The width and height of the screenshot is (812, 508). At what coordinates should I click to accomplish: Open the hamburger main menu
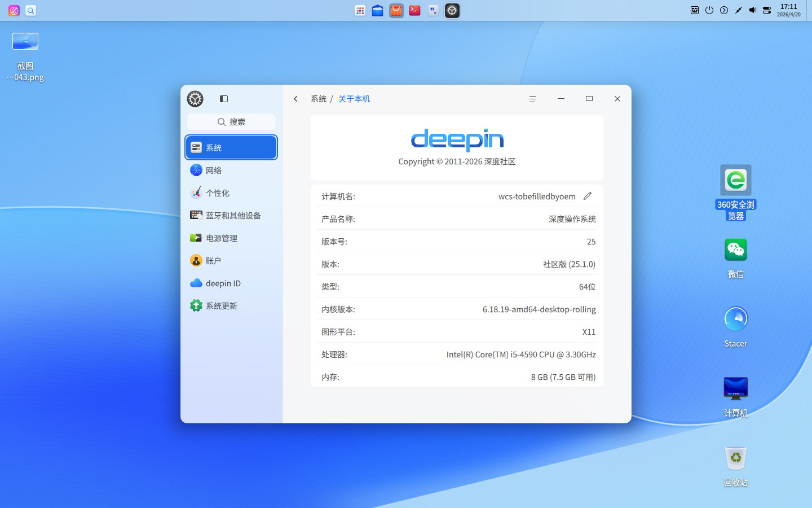click(x=532, y=99)
